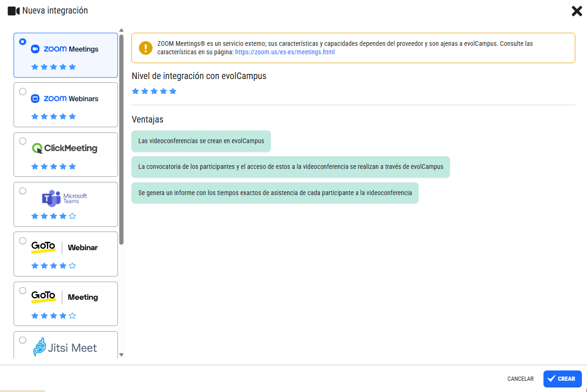Click the Microsoft Teams star rating

(x=53, y=216)
